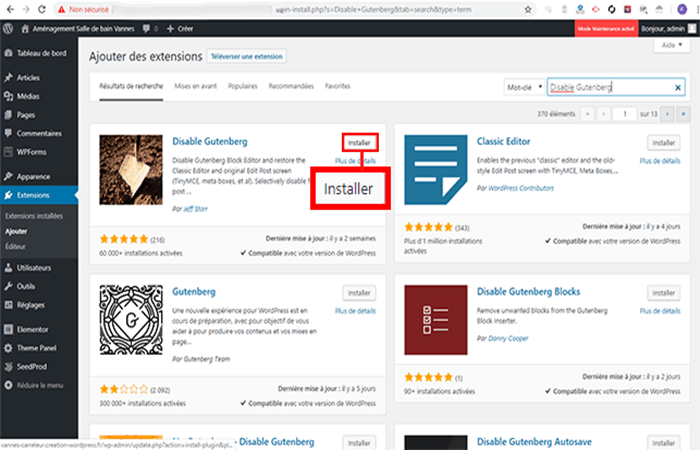Click Plus de détails for Classic Editor
Screen dimensions: 700x450
pos(660,161)
